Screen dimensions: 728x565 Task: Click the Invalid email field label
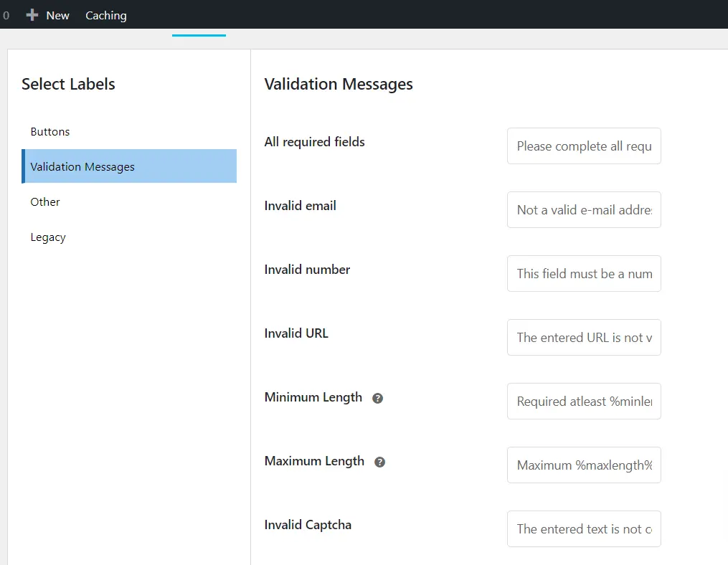pos(300,205)
